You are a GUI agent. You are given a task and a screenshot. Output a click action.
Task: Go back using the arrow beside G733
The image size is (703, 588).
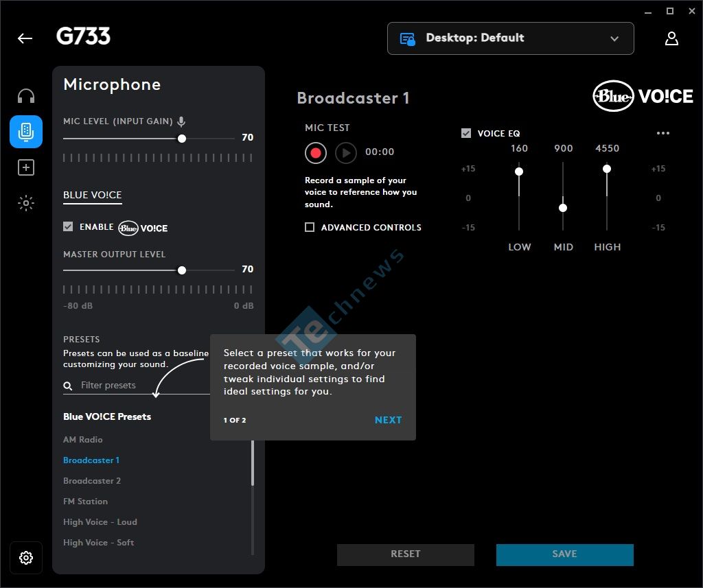25,38
